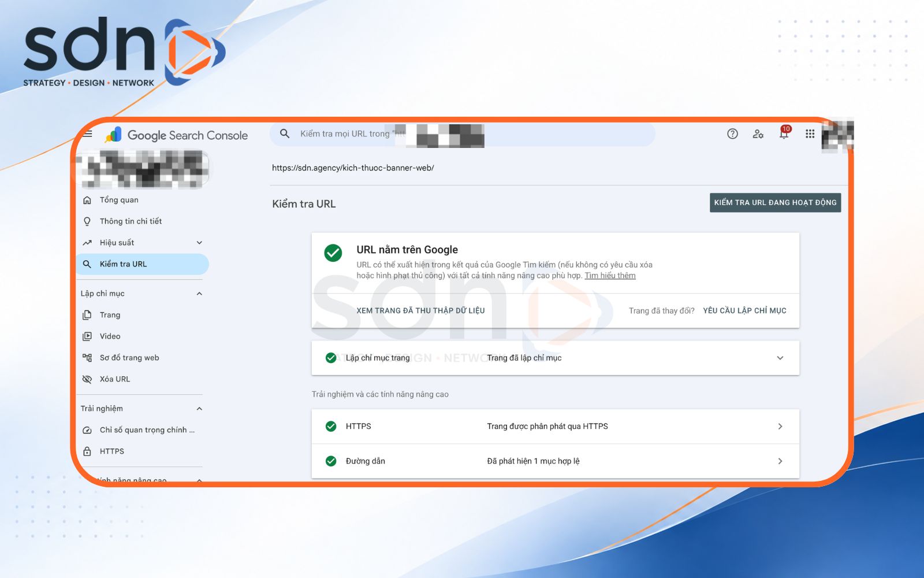Viewport: 924px width, 578px height.
Task: Open HTTPS report in sidebar
Action: coord(112,451)
